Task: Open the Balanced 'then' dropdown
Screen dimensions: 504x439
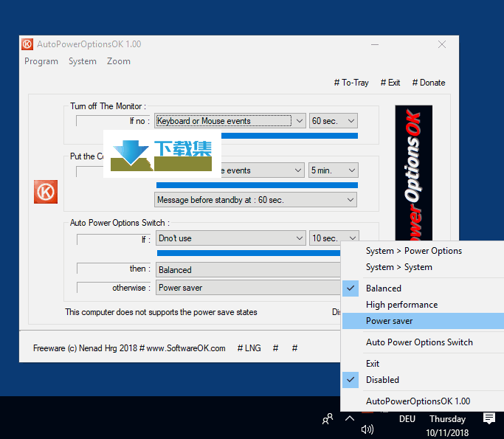Action: pos(248,269)
